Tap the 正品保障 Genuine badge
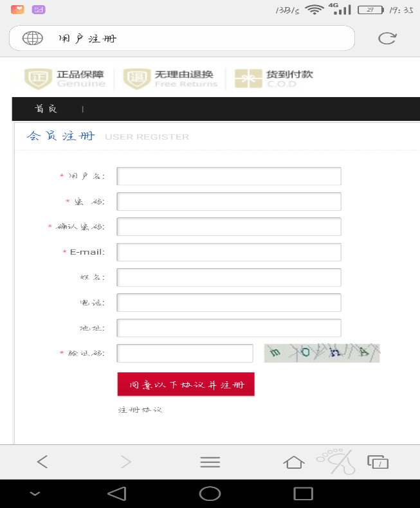This screenshot has height=508, width=420. pyautogui.click(x=65, y=78)
